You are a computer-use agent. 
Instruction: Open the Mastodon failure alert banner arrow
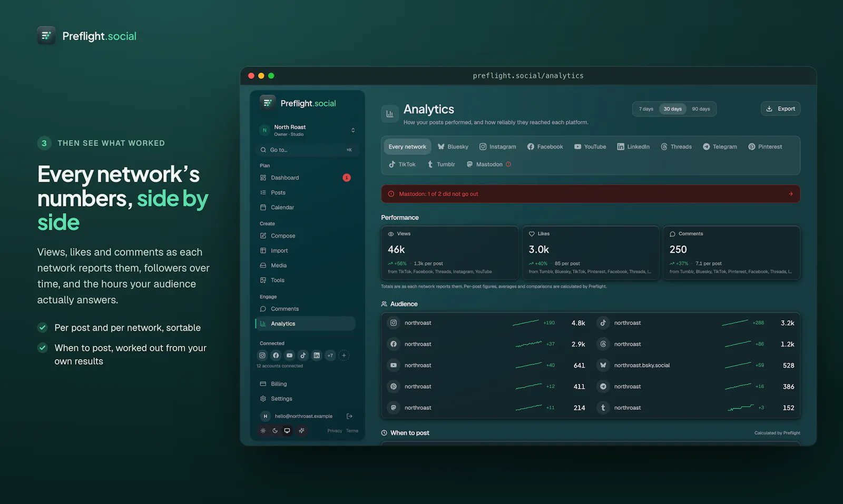pos(790,194)
